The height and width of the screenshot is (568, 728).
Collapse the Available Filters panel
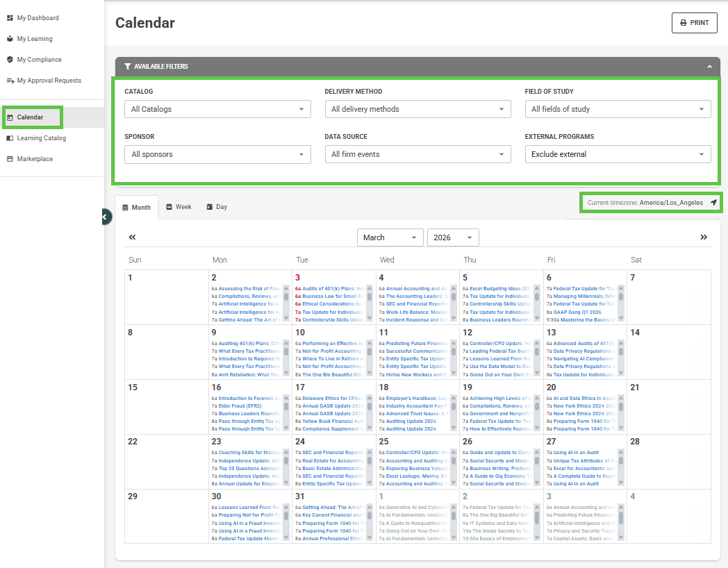[709, 67]
